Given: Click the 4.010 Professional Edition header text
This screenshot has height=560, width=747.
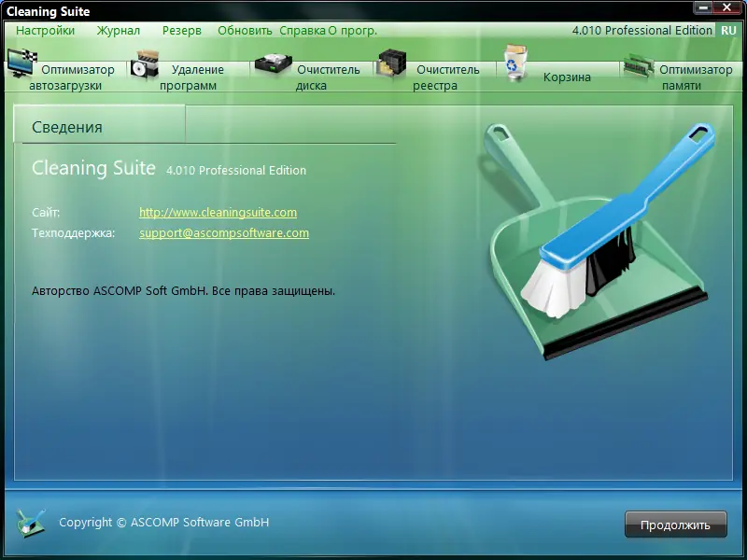Looking at the screenshot, I should pyautogui.click(x=641, y=31).
